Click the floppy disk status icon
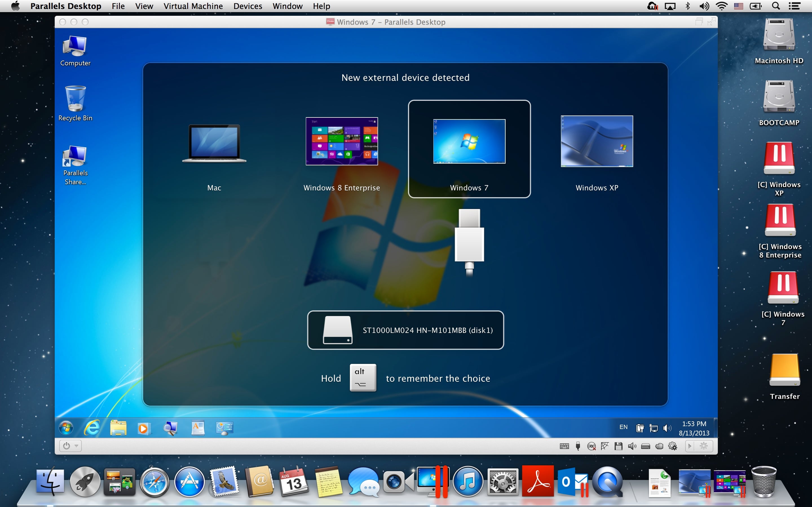This screenshot has width=812, height=507. tap(618, 446)
